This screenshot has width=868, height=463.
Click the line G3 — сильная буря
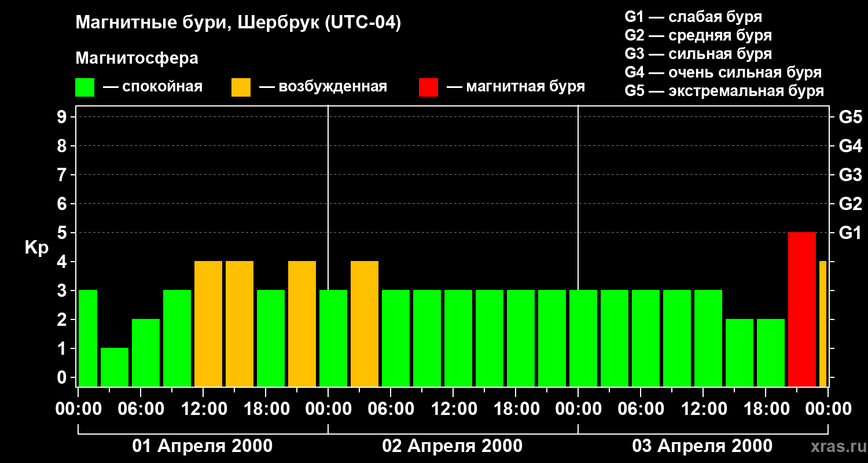(698, 54)
